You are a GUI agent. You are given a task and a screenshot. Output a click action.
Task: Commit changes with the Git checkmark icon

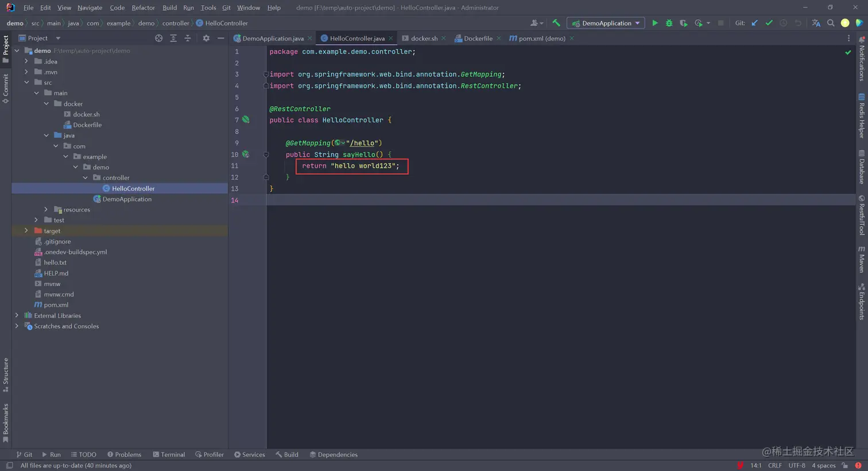(x=769, y=23)
